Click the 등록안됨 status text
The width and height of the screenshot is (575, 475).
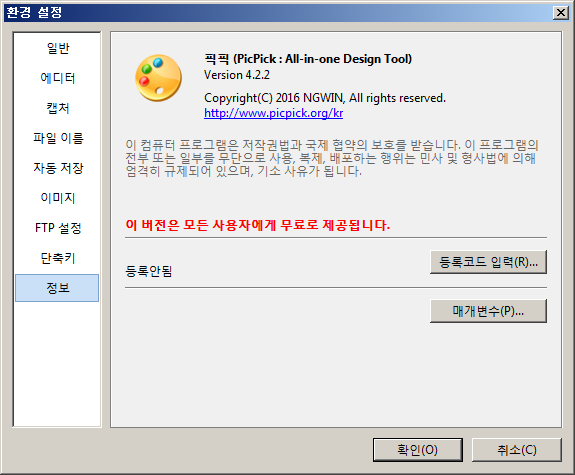point(149,271)
